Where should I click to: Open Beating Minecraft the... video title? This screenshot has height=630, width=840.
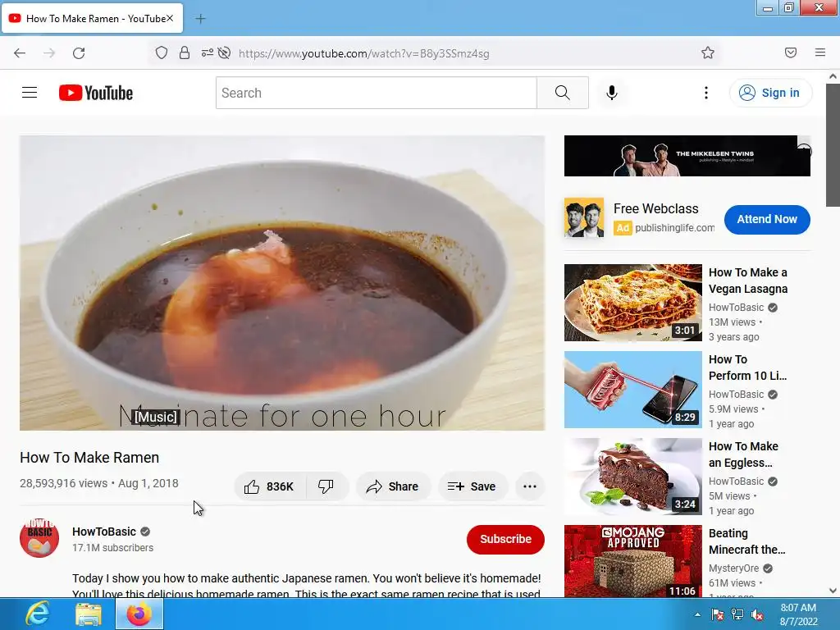click(746, 541)
